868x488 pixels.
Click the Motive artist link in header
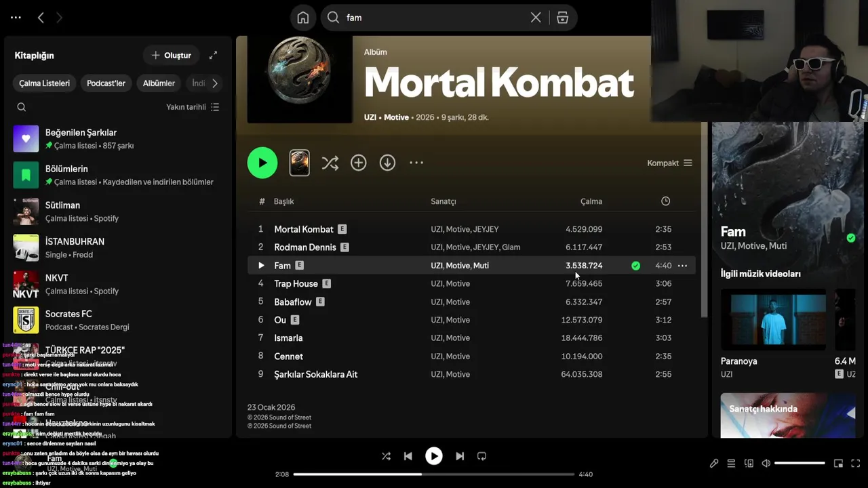pyautogui.click(x=396, y=117)
